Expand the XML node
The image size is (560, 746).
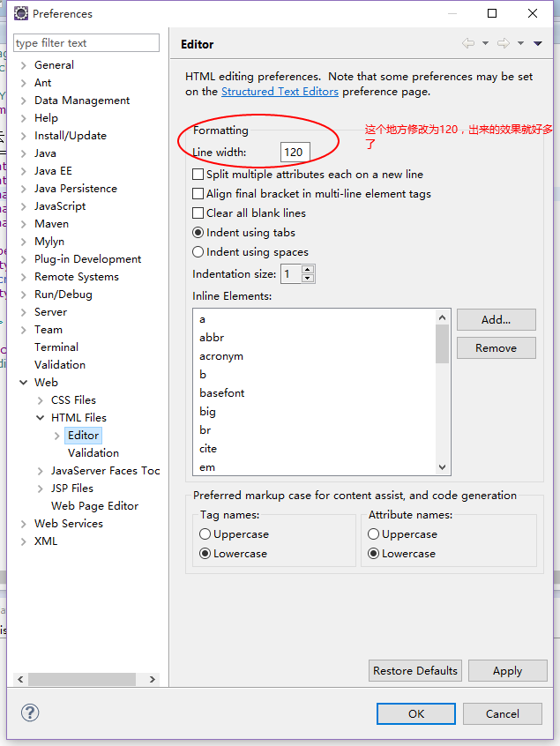[x=23, y=541]
